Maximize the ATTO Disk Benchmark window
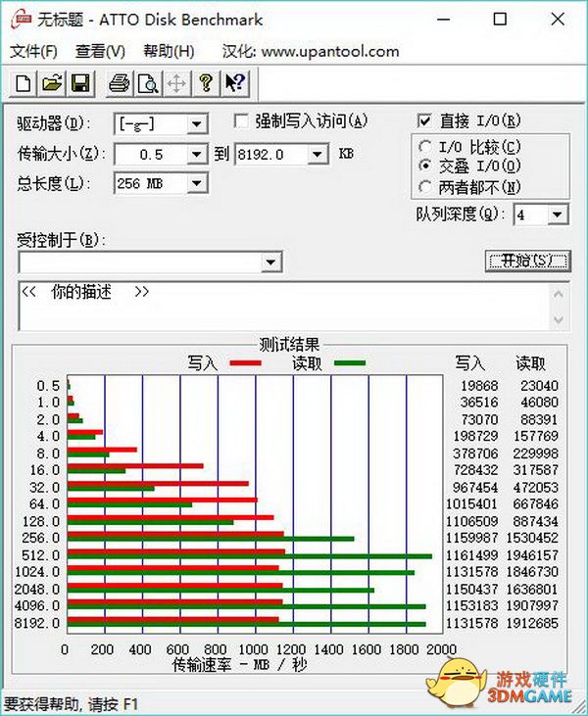588x716 pixels. point(500,20)
